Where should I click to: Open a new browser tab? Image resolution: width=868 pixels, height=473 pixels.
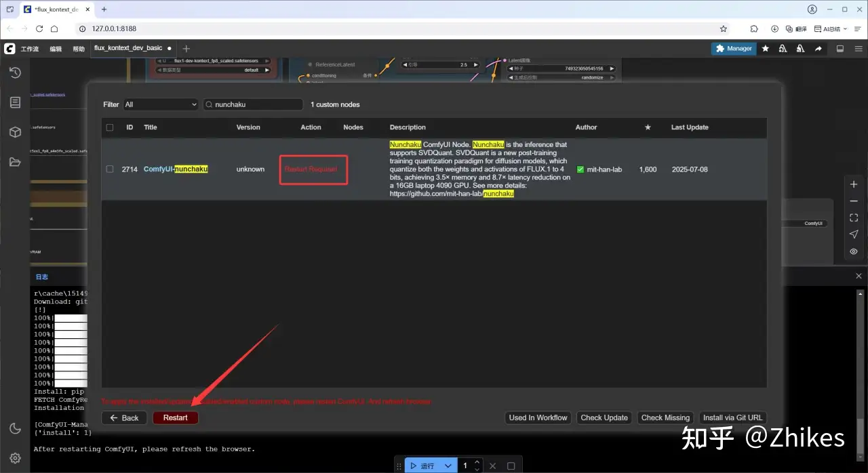104,9
